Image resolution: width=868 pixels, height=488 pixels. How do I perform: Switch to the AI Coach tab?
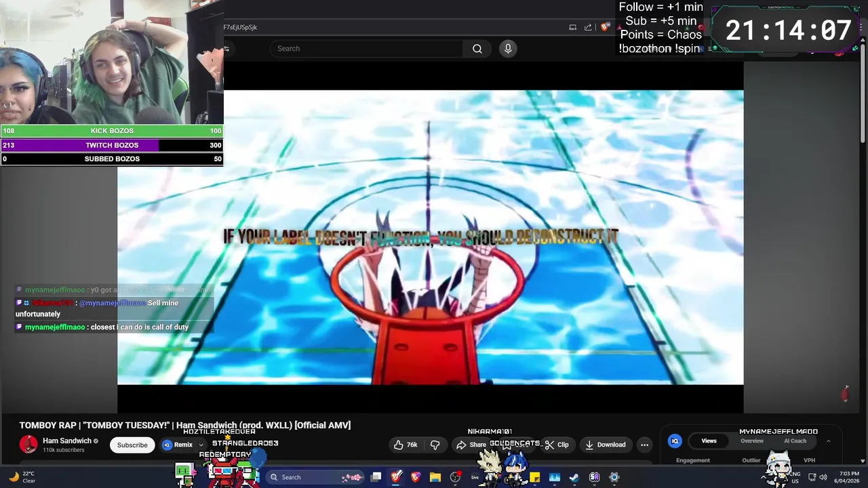(795, 441)
